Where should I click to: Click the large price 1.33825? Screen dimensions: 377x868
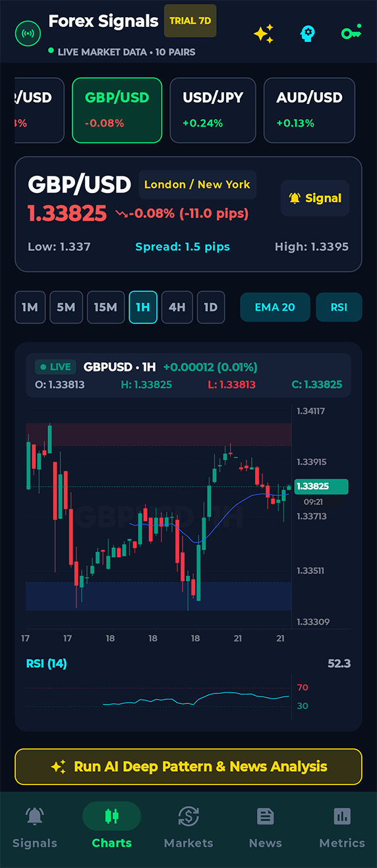click(x=67, y=213)
